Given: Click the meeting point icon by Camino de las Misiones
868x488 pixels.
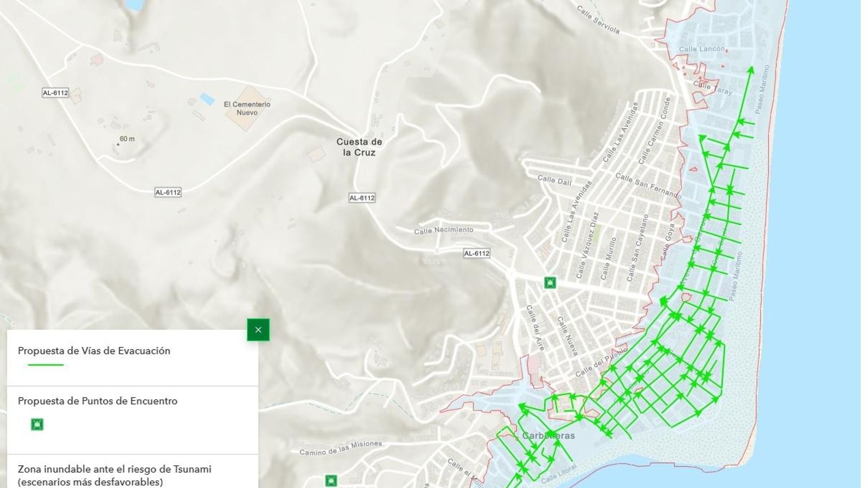Looking at the screenshot, I should (330, 480).
